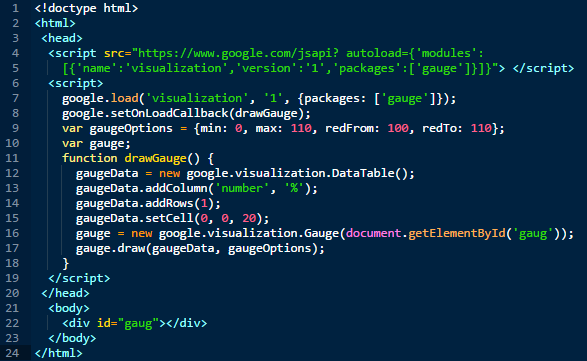Click the '%' string literal

tap(294, 188)
